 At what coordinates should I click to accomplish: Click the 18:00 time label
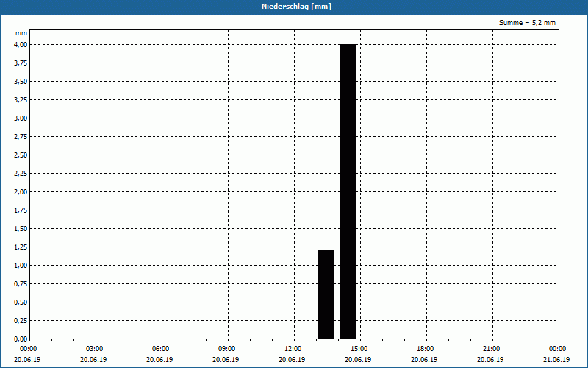pyautogui.click(x=426, y=349)
